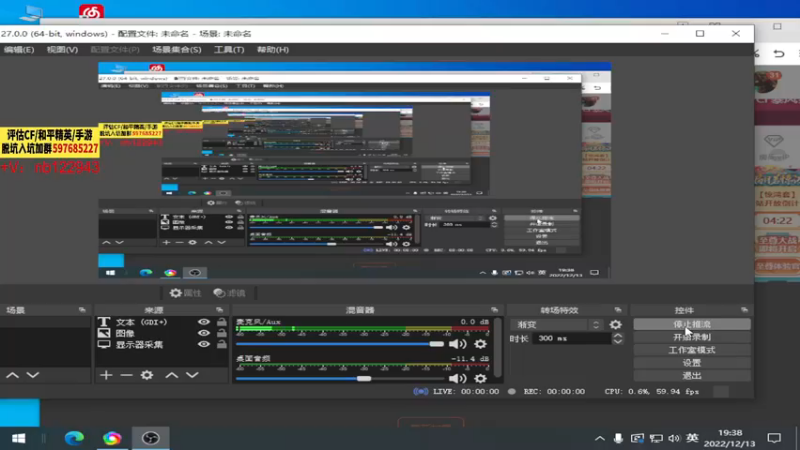Click the 退出 button
This screenshot has height=450, width=800.
692,376
